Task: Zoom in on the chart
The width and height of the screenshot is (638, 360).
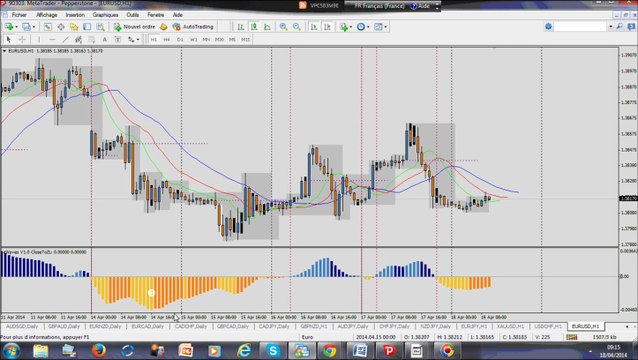Action: click(284, 26)
